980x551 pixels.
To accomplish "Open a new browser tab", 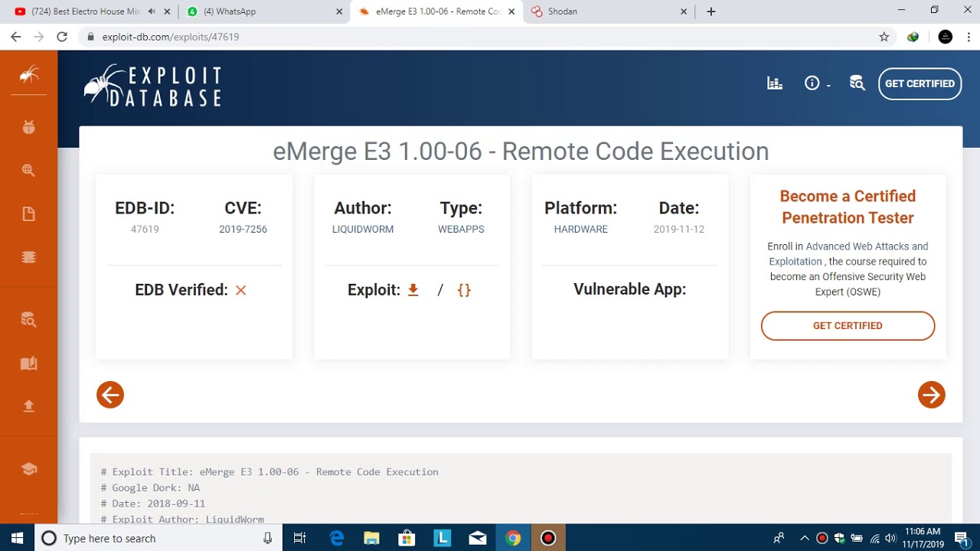I will coord(711,11).
